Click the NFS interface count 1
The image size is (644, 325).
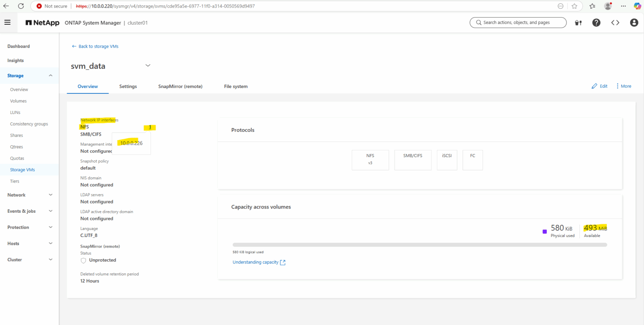click(150, 127)
